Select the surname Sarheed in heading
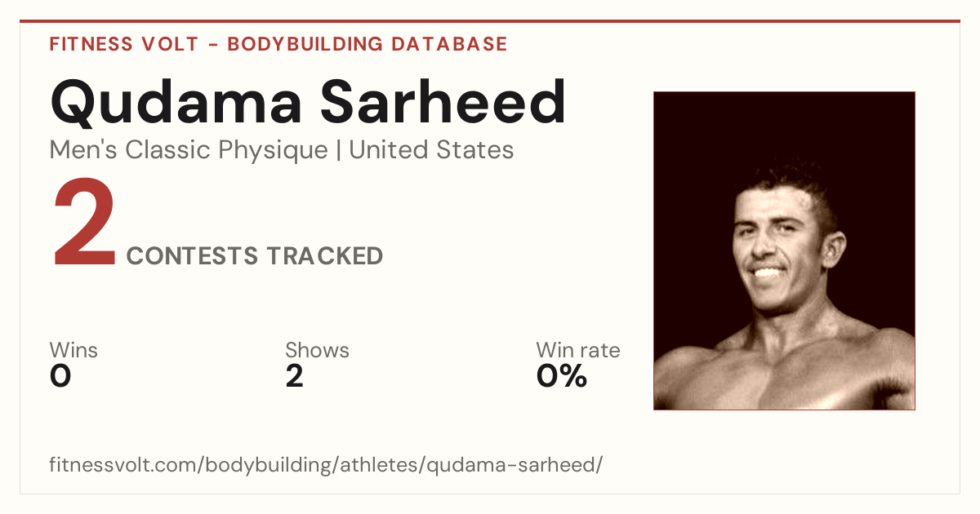 443,101
